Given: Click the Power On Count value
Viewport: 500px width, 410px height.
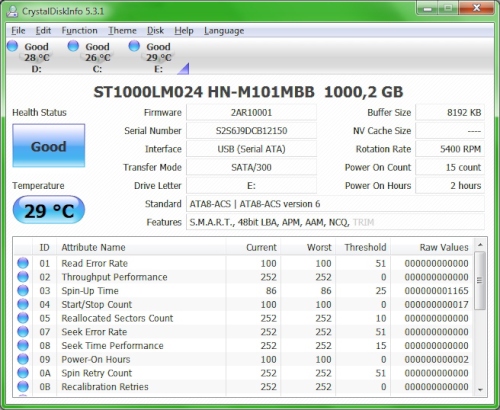Looking at the screenshot, I should coord(450,167).
